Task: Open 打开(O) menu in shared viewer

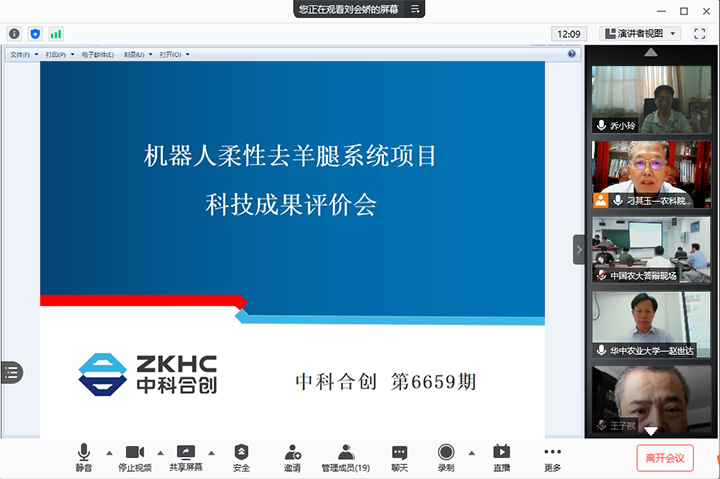Action: pyautogui.click(x=174, y=55)
